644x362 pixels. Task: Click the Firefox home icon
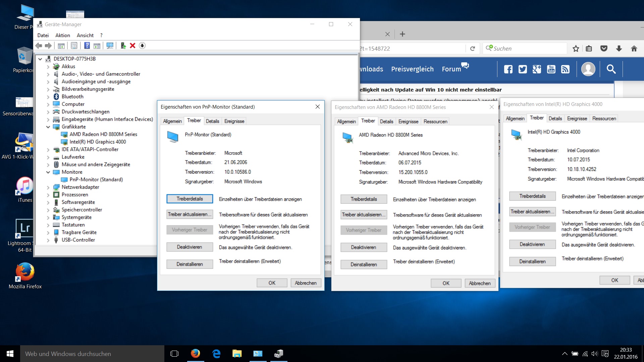[x=634, y=49]
